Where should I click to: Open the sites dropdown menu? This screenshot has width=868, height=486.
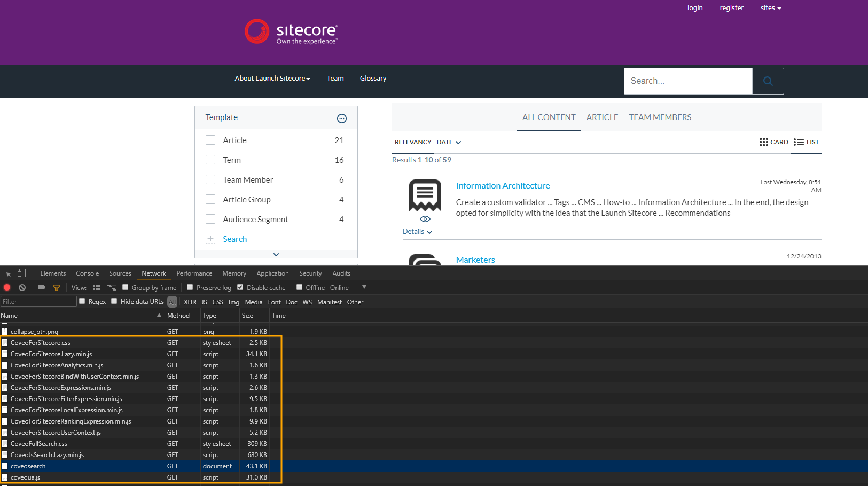(771, 8)
